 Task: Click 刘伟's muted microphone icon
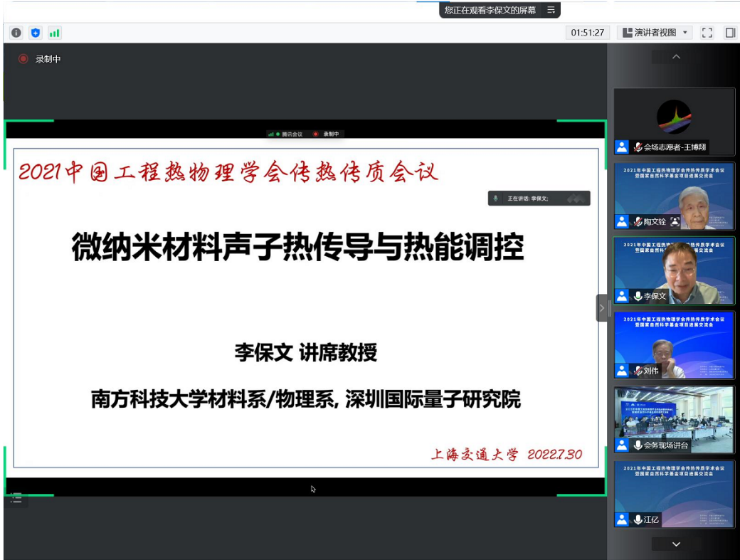(x=638, y=371)
